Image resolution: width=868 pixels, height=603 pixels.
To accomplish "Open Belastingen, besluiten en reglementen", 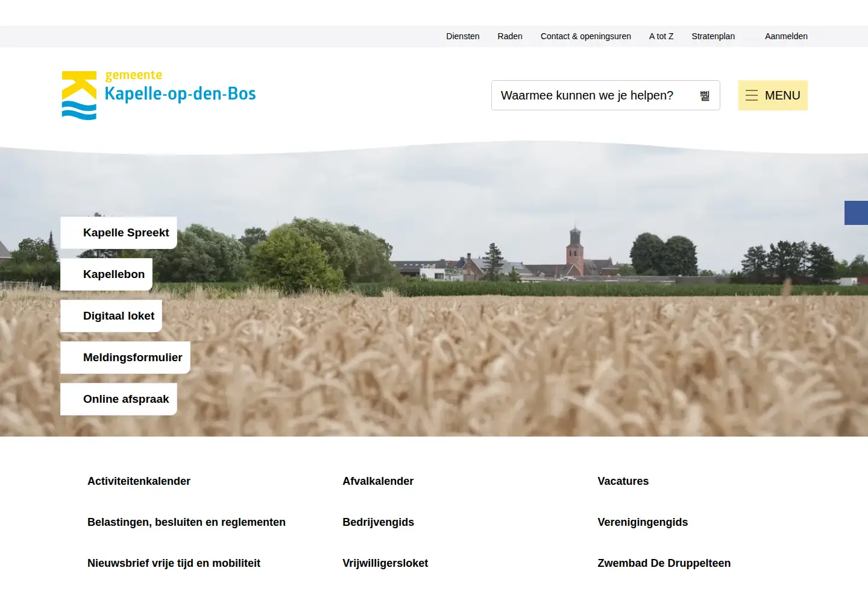I will coord(186,522).
